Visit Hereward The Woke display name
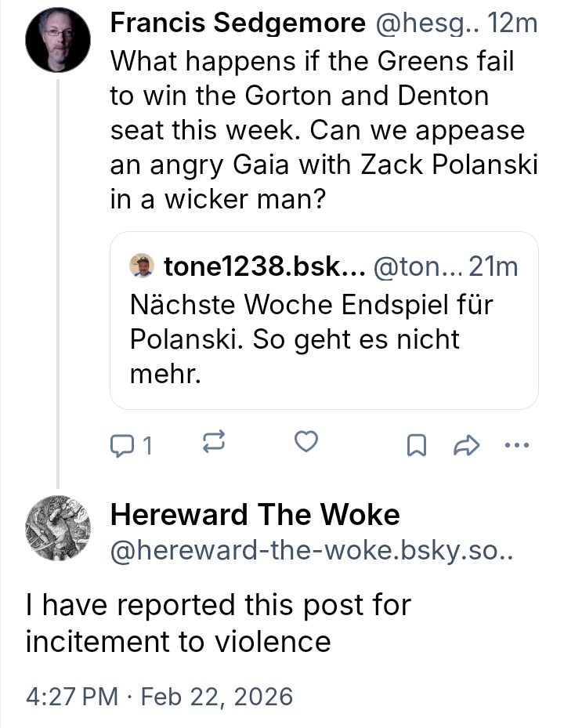 click(255, 514)
